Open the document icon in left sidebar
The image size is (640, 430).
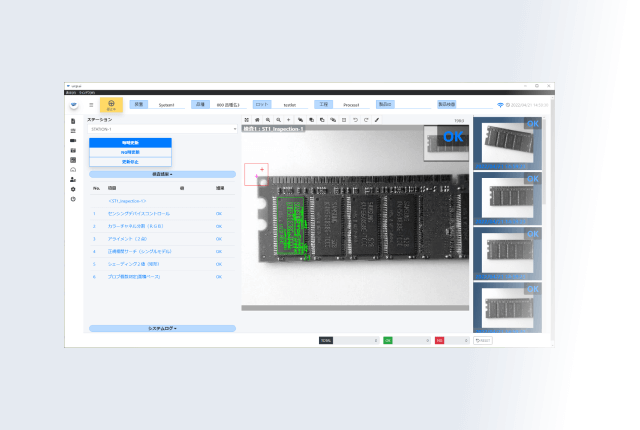point(73,121)
